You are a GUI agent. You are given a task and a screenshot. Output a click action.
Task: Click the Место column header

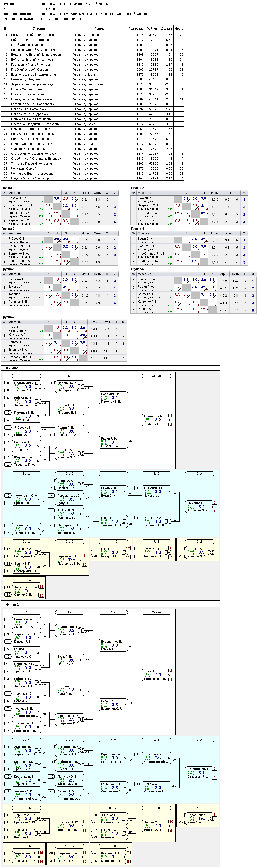pyautogui.click(x=179, y=29)
